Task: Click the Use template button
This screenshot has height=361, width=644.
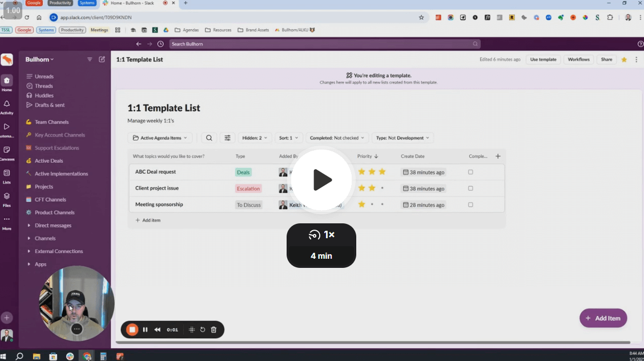Action: (543, 59)
